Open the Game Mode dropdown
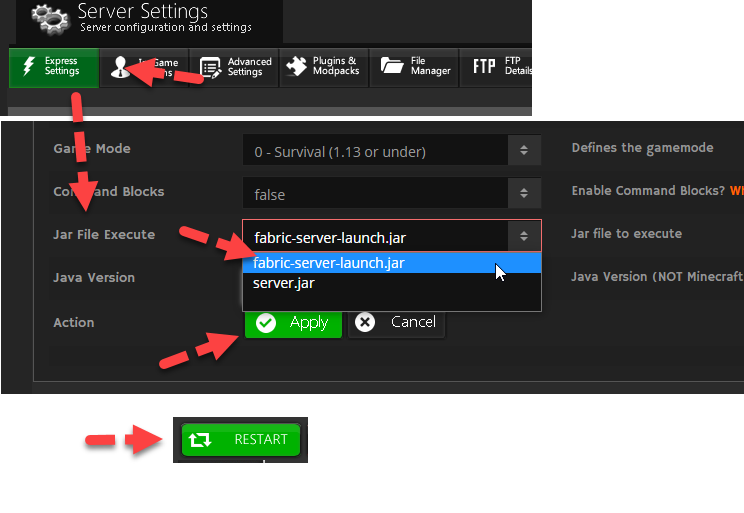 (x=392, y=150)
